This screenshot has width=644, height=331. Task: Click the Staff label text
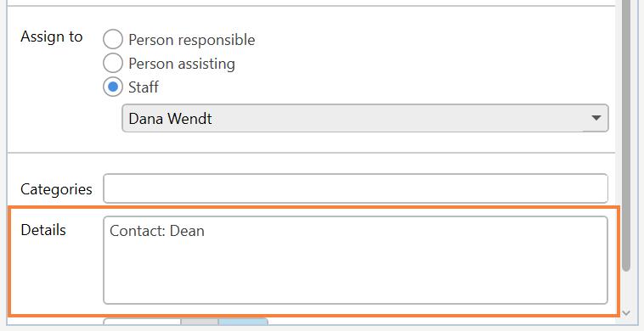pyautogui.click(x=144, y=87)
